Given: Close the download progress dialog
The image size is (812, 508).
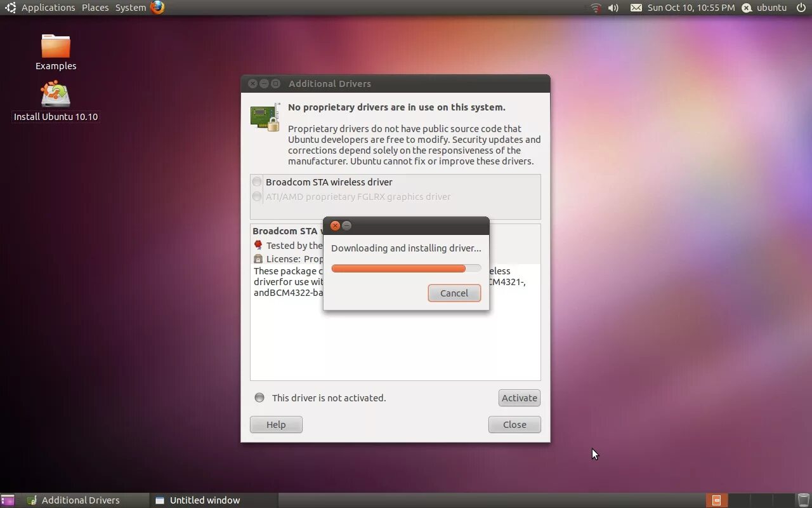Looking at the screenshot, I should tap(335, 225).
